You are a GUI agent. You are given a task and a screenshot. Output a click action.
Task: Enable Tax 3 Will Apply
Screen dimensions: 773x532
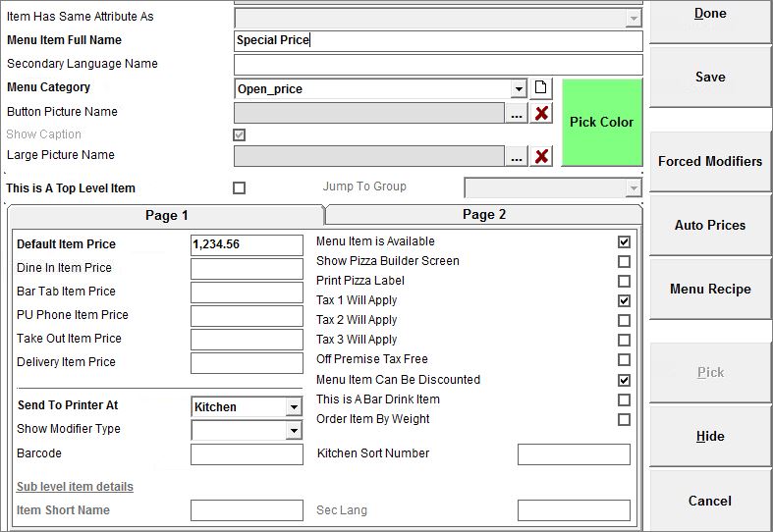[x=624, y=340]
